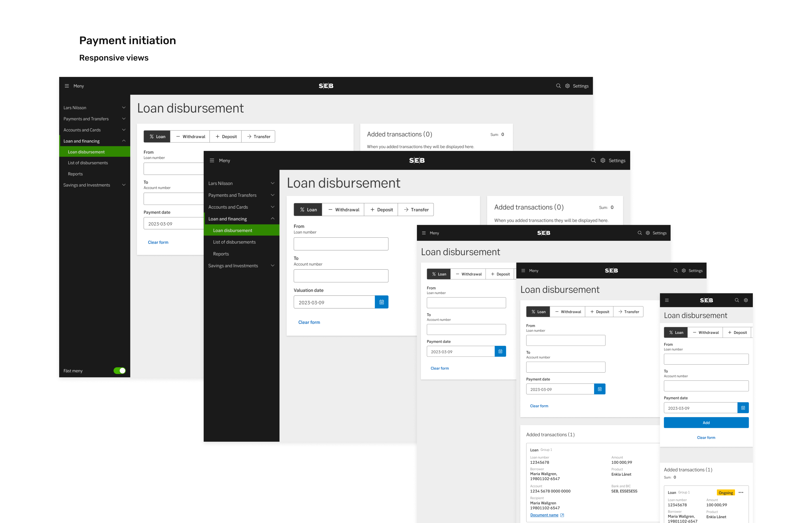Click the Document name link
The image size is (812, 523).
[544, 515]
